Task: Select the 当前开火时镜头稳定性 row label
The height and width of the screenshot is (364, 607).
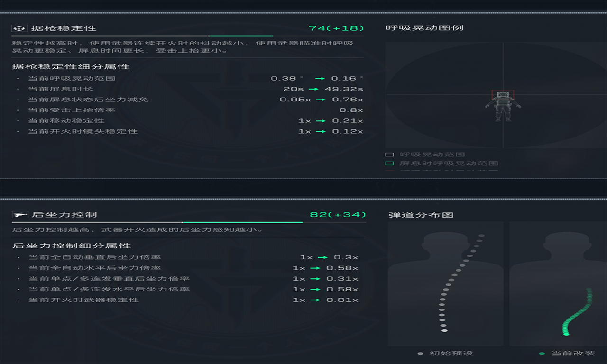Action: 83,131
